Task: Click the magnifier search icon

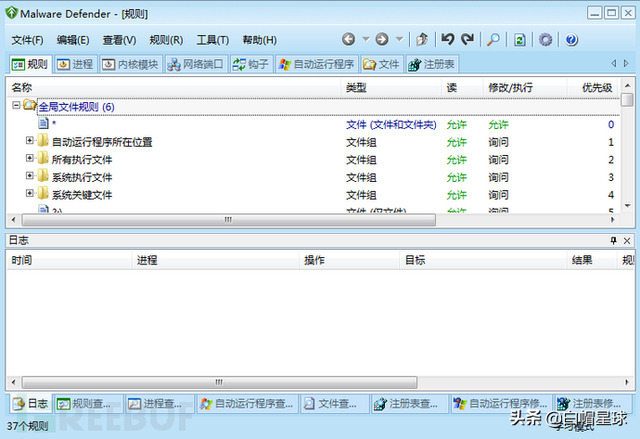Action: [493, 40]
